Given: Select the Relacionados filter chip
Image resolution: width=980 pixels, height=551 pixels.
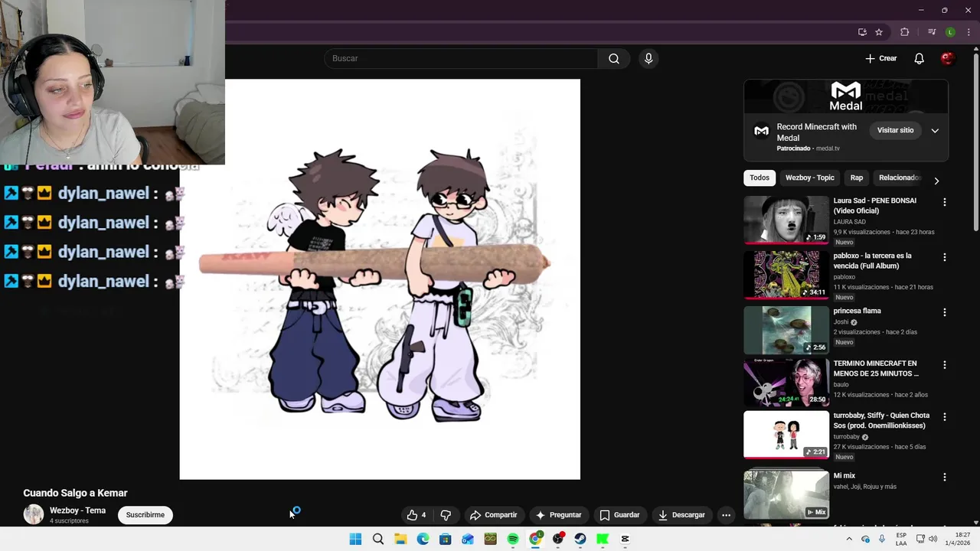Looking at the screenshot, I should point(898,178).
